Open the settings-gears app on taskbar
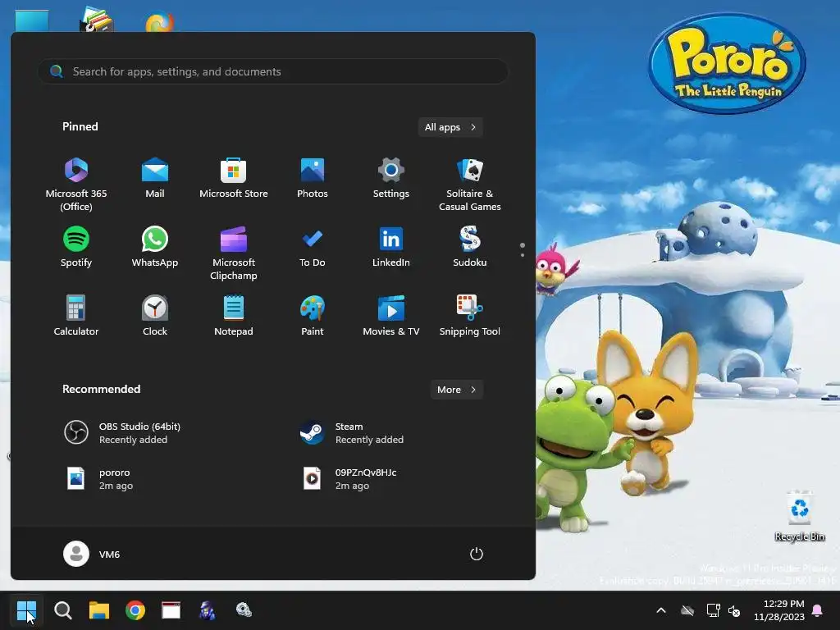Viewport: 840px width, 630px height. click(244, 610)
